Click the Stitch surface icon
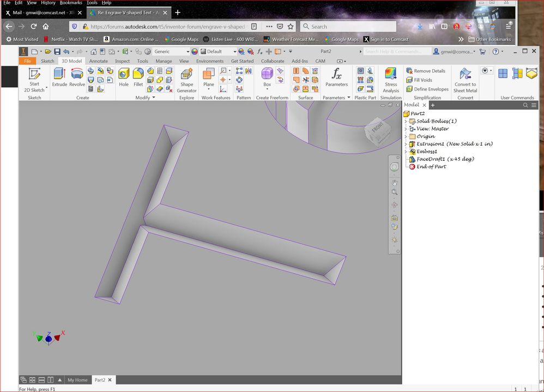544x392 pixels. pyautogui.click(x=296, y=71)
